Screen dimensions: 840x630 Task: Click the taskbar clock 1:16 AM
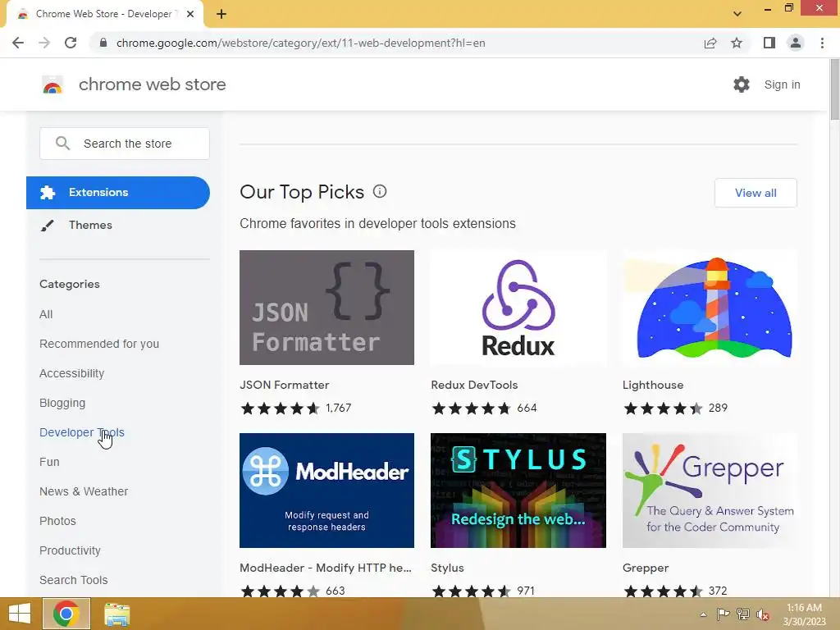(x=804, y=608)
